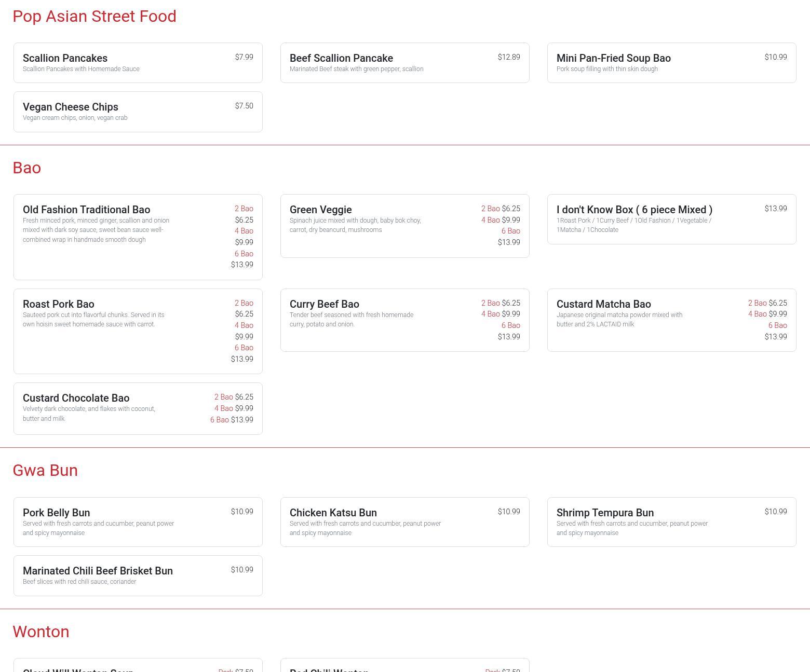The image size is (810, 672).
Task: Select the Vegan Cheese Chips item title
Action: [x=71, y=107]
